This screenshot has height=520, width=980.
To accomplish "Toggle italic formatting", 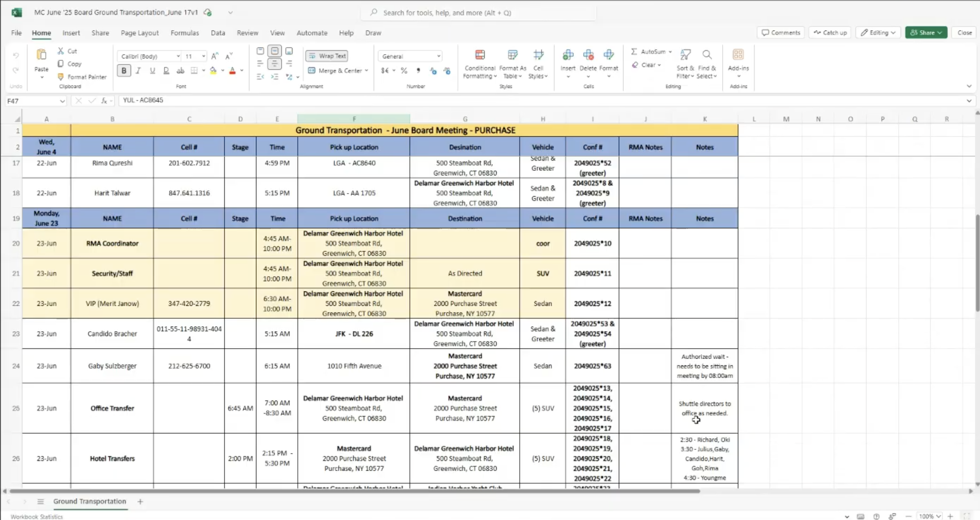I will [x=138, y=70].
